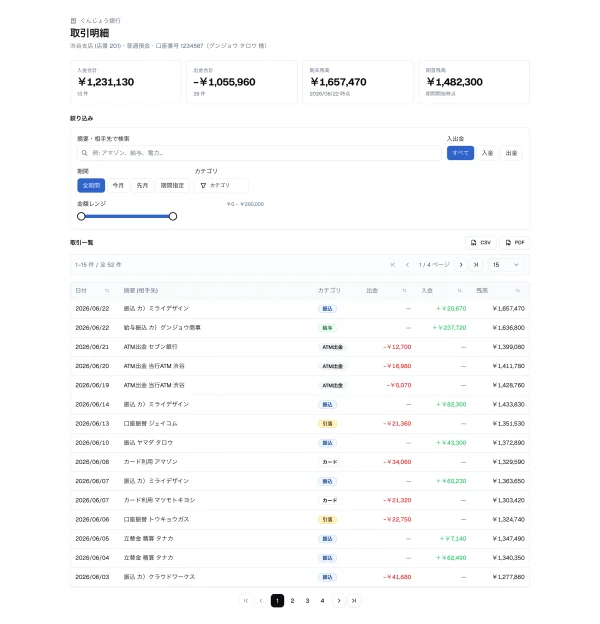Select the すべて filter under 入出金
600x624 pixels.
[x=460, y=153]
